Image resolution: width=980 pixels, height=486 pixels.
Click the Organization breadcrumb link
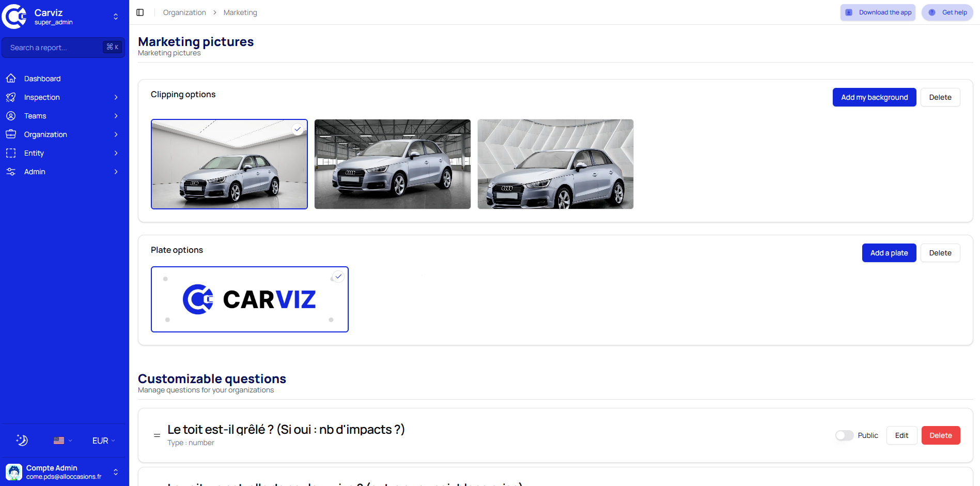[184, 12]
